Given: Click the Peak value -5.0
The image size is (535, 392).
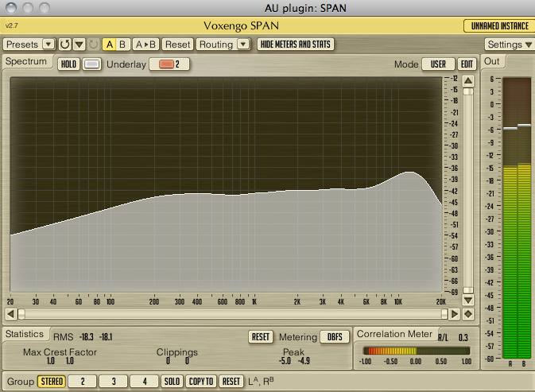Looking at the screenshot, I should 285,361.
